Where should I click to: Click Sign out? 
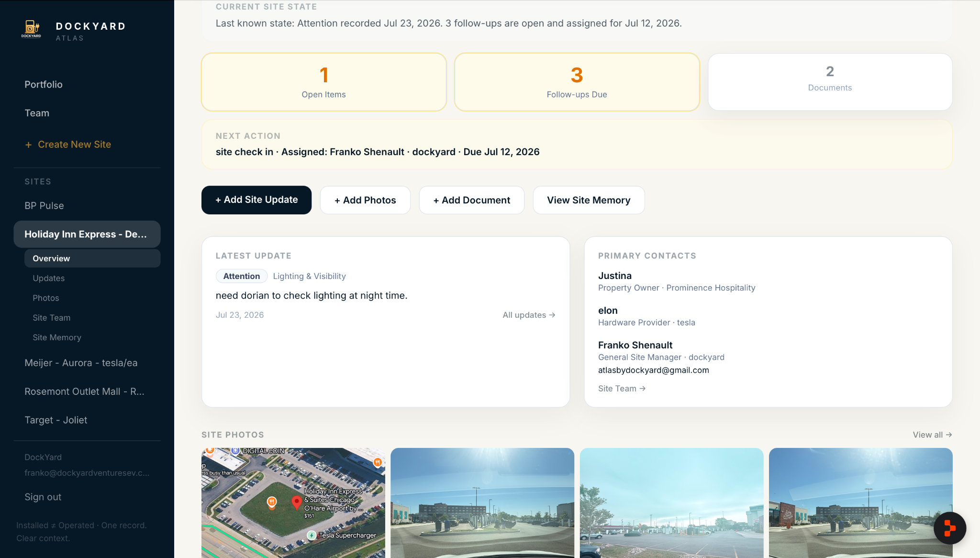[43, 497]
